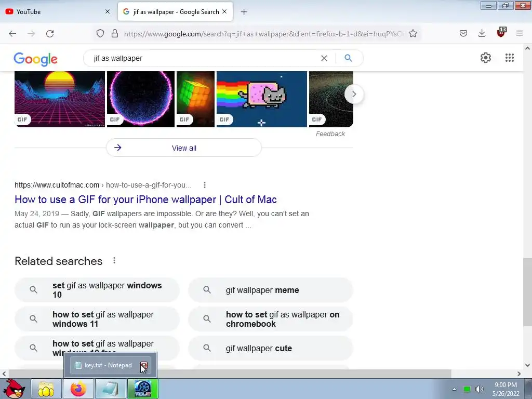
Task: Open the glowing Rubik's cube GIF
Action: pyautogui.click(x=196, y=99)
